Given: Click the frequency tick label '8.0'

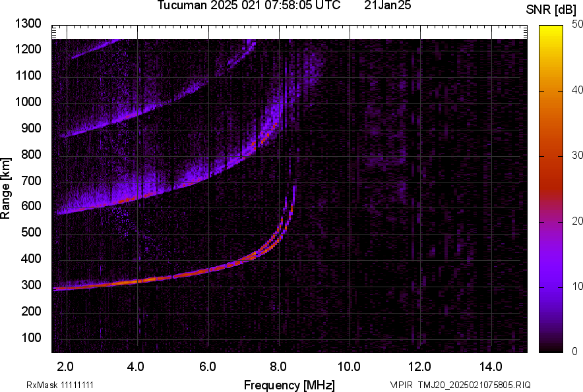Looking at the screenshot, I should (278, 367).
